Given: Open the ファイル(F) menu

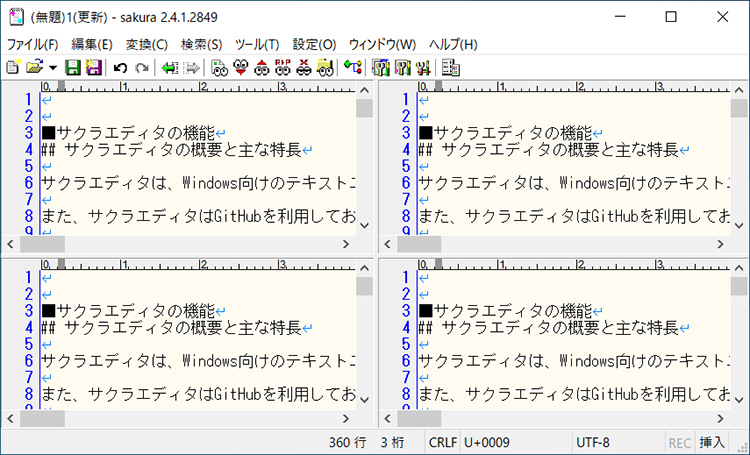Looking at the screenshot, I should 33,44.
